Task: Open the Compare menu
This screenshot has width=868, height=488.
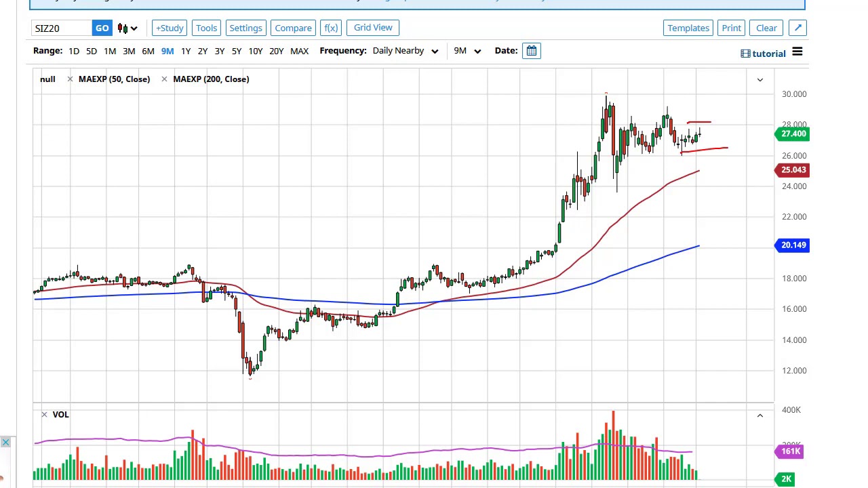Action: click(293, 28)
